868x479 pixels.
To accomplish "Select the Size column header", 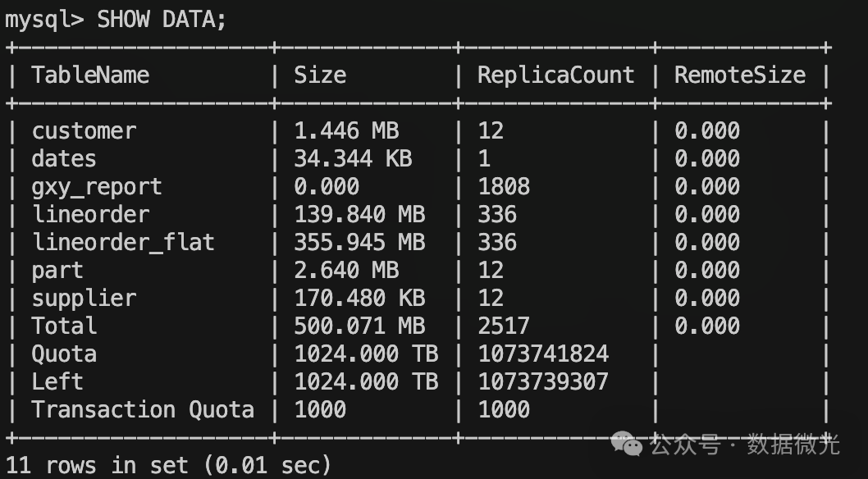I will 320,75.
